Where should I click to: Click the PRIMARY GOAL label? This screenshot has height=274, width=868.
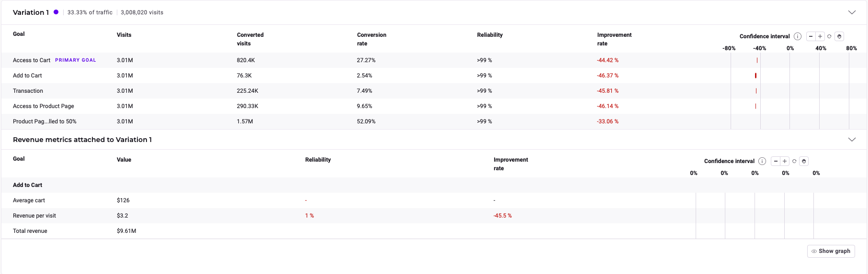(x=76, y=60)
